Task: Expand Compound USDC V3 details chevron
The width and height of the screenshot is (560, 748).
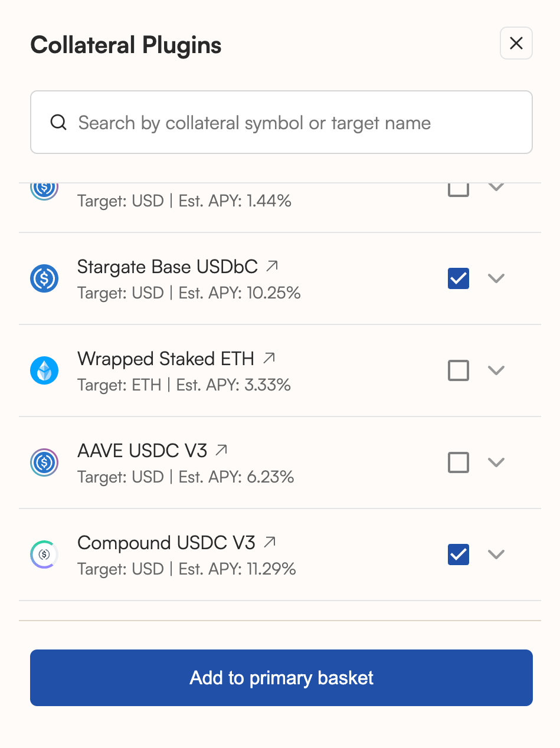Action: pos(496,555)
